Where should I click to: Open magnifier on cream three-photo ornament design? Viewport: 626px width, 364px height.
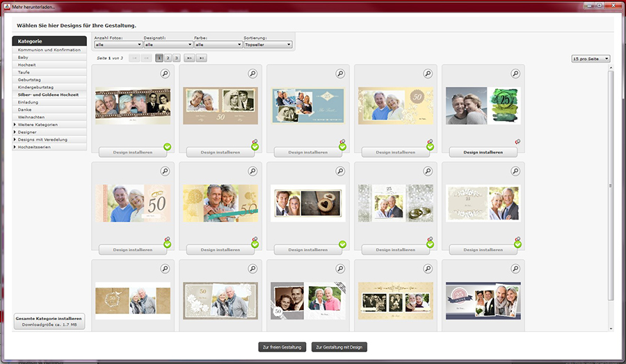[x=428, y=269]
